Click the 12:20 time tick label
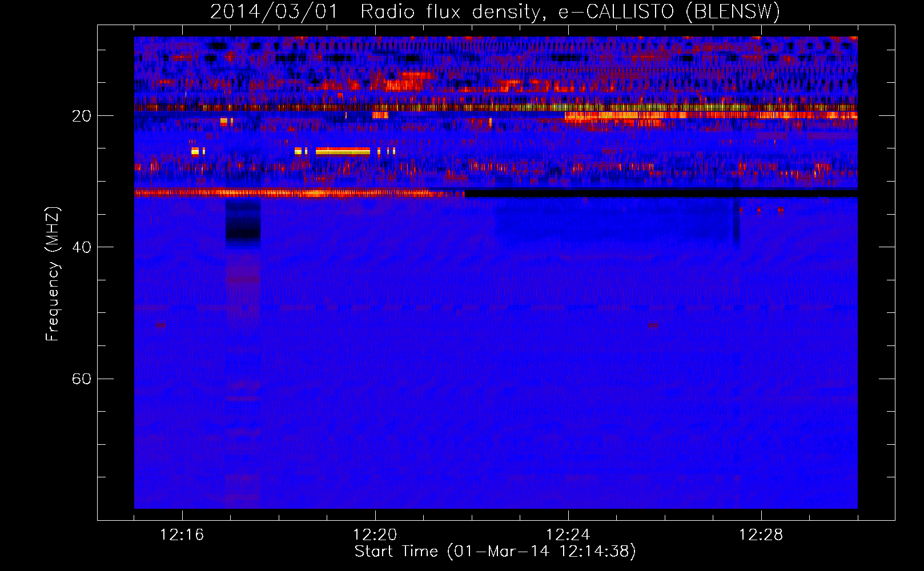The height and width of the screenshot is (571, 924). pyautogui.click(x=375, y=535)
